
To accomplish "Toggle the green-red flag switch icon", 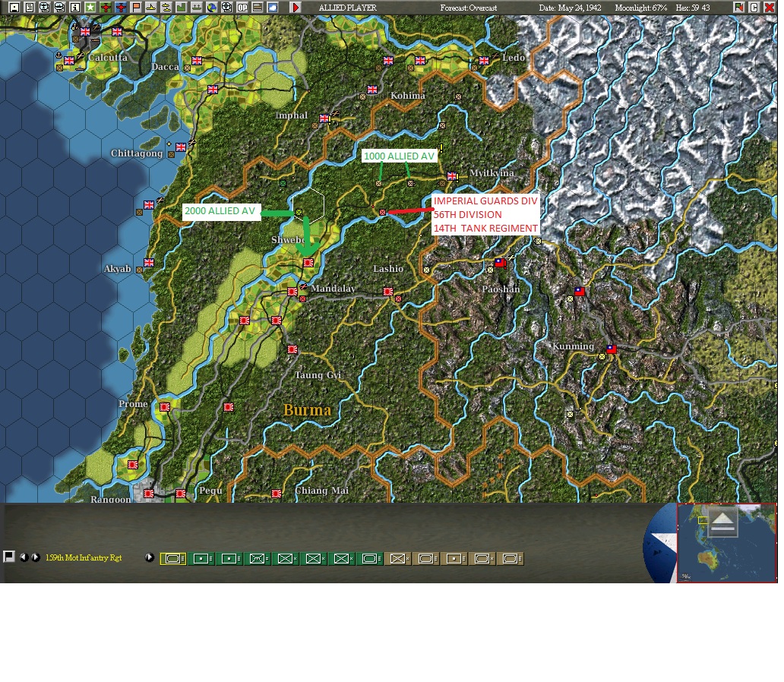I will (x=739, y=7).
